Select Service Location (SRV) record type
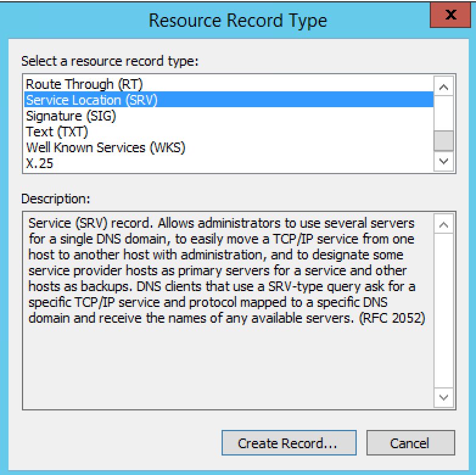The width and height of the screenshot is (476, 475). pos(229,100)
